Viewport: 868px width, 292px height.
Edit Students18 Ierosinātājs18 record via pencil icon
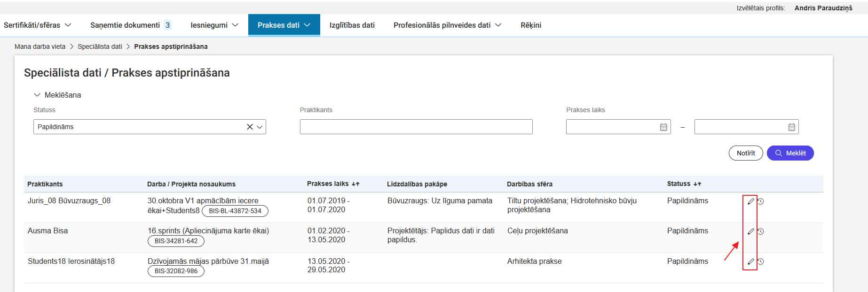[x=750, y=261]
